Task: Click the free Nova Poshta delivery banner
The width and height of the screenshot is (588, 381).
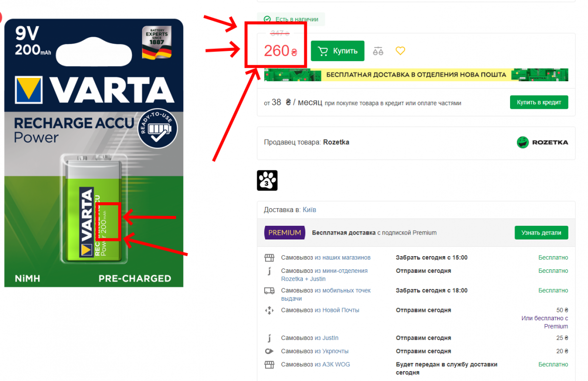Action: point(416,75)
